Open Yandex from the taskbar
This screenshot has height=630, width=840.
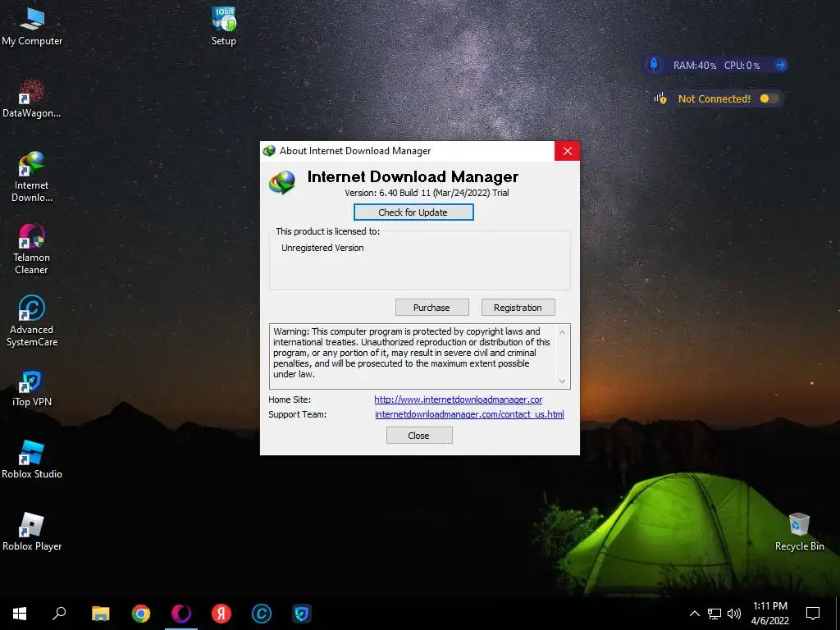(221, 614)
